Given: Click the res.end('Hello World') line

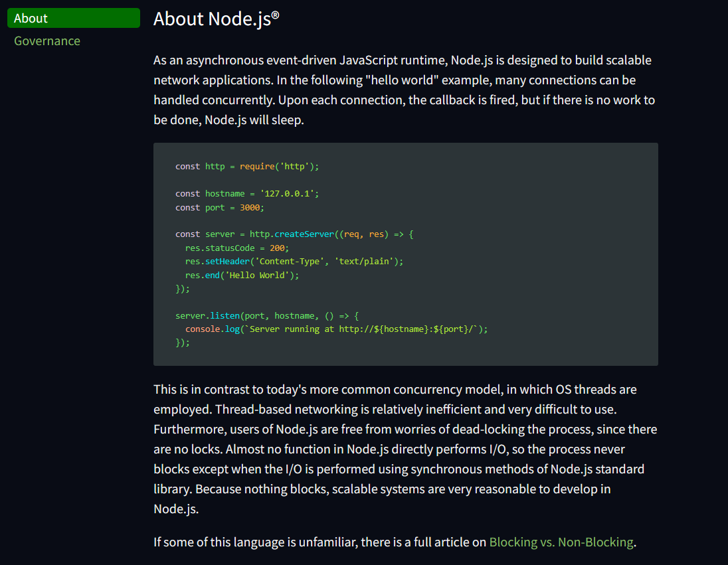Looking at the screenshot, I should [242, 275].
